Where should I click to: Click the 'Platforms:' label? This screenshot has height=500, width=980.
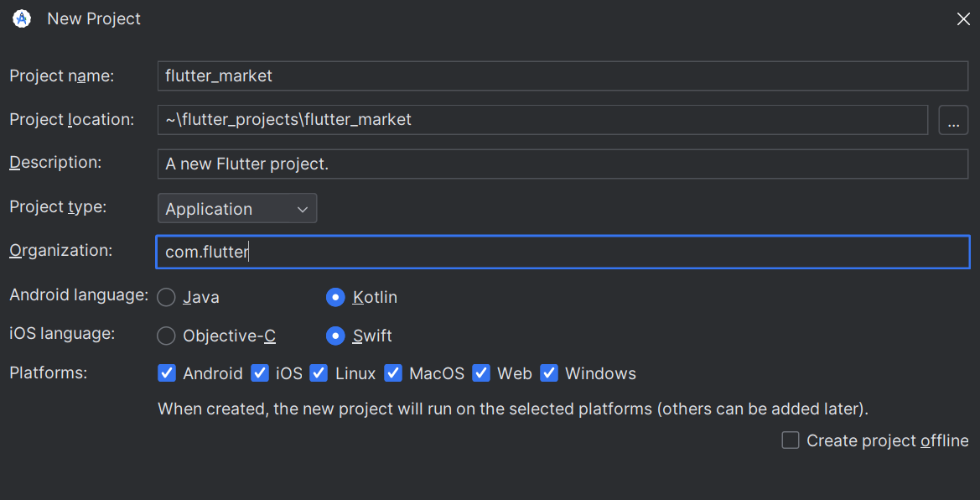(48, 373)
